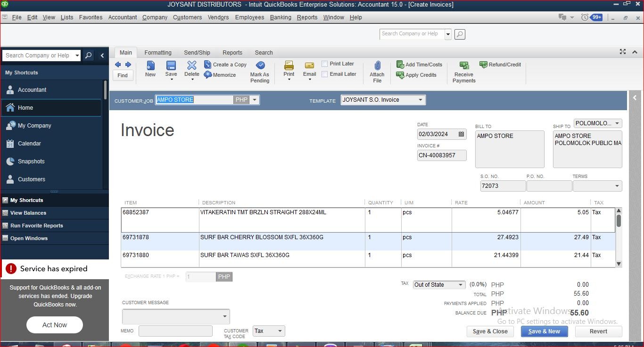The width and height of the screenshot is (644, 347).
Task: Go to next invoice with right arrow
Action: point(128,65)
